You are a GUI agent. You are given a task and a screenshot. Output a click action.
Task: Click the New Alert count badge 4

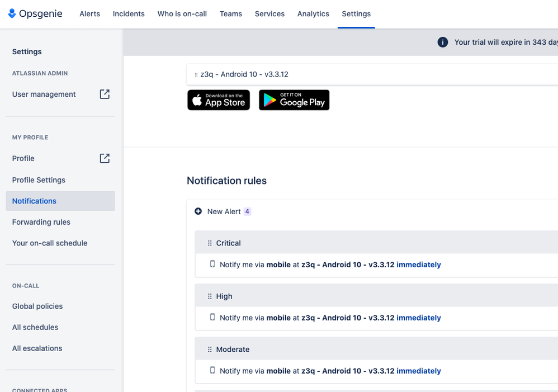(x=247, y=211)
